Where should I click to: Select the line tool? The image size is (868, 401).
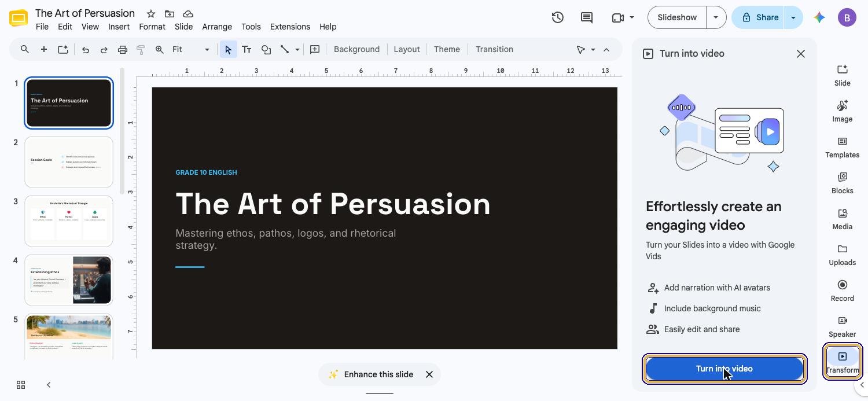tap(285, 49)
